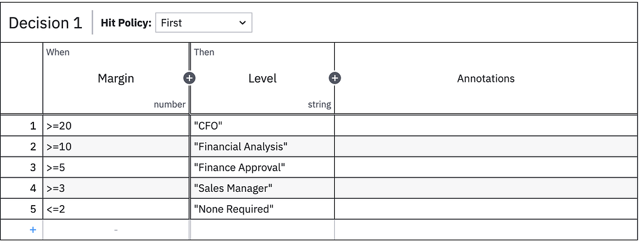Screen dimensions: 644x246
Task: Edit the Decision 1 title
Action: click(x=45, y=23)
